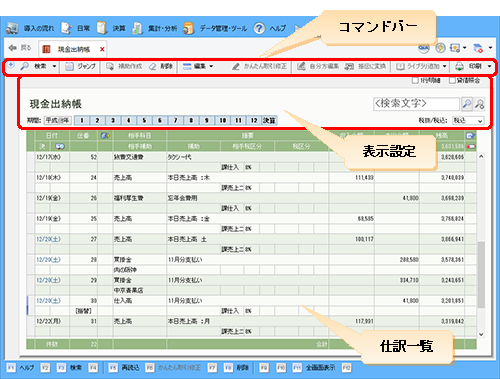Click the 検索 magnifier icon in command bar
This screenshot has height=379, width=500.
[x=24, y=66]
